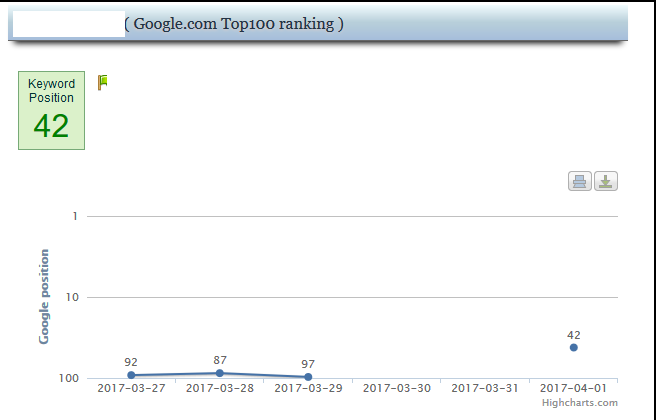Click the print chart icon
This screenshot has width=656, height=420.
pyautogui.click(x=579, y=181)
